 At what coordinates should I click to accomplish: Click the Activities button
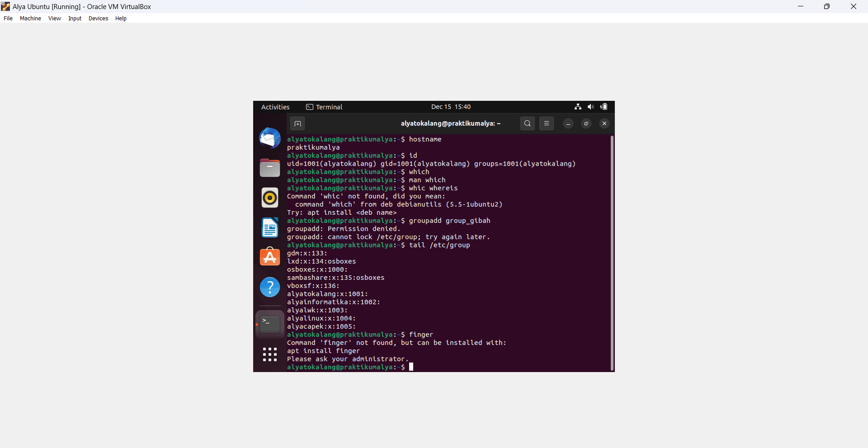[x=275, y=107]
